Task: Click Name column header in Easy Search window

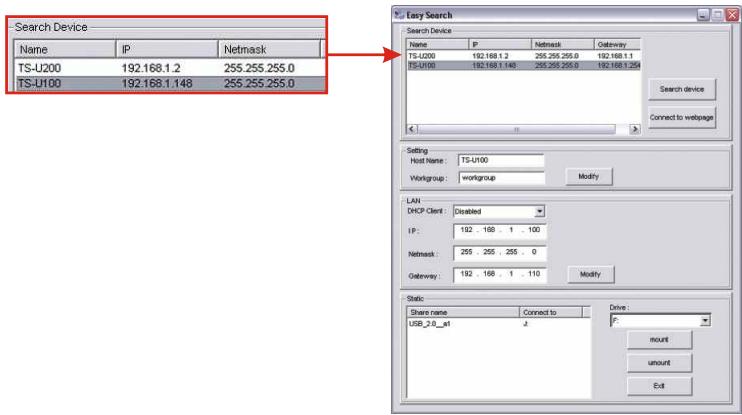Action: 438,44
